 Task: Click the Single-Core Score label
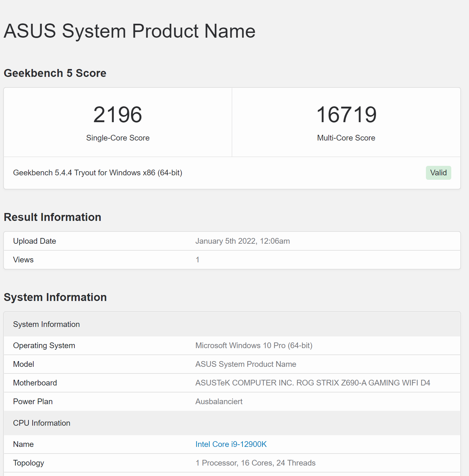tap(118, 138)
